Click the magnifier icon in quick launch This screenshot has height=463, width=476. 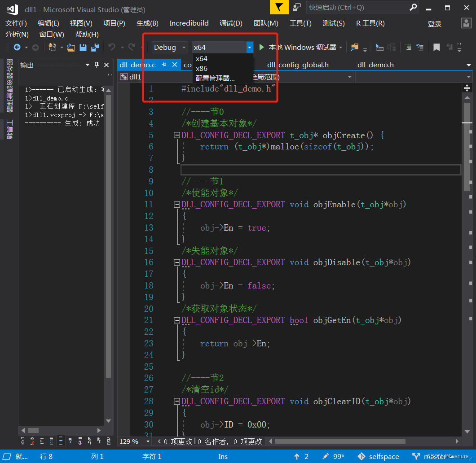click(x=413, y=7)
